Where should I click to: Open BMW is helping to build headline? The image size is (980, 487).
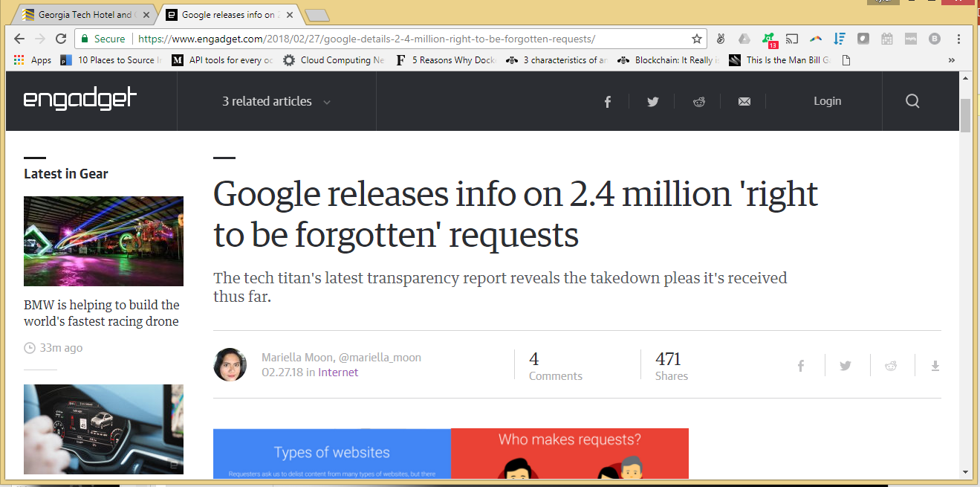(x=102, y=313)
